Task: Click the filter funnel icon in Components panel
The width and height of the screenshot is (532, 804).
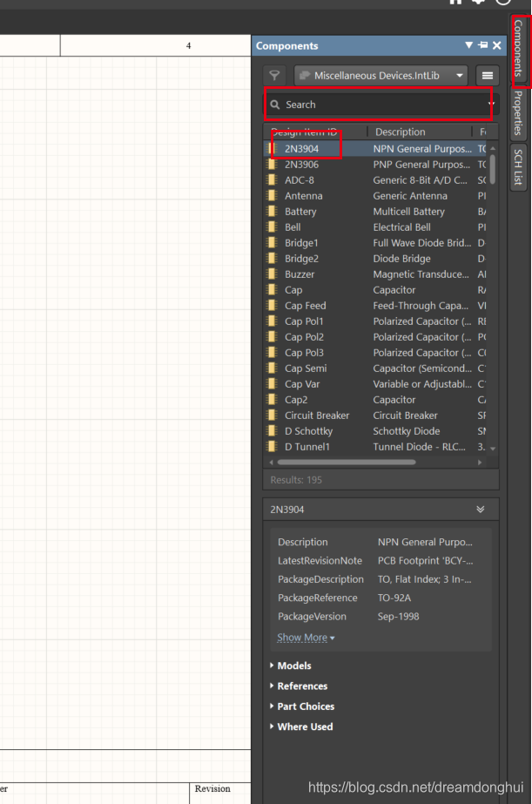Action: 275,76
